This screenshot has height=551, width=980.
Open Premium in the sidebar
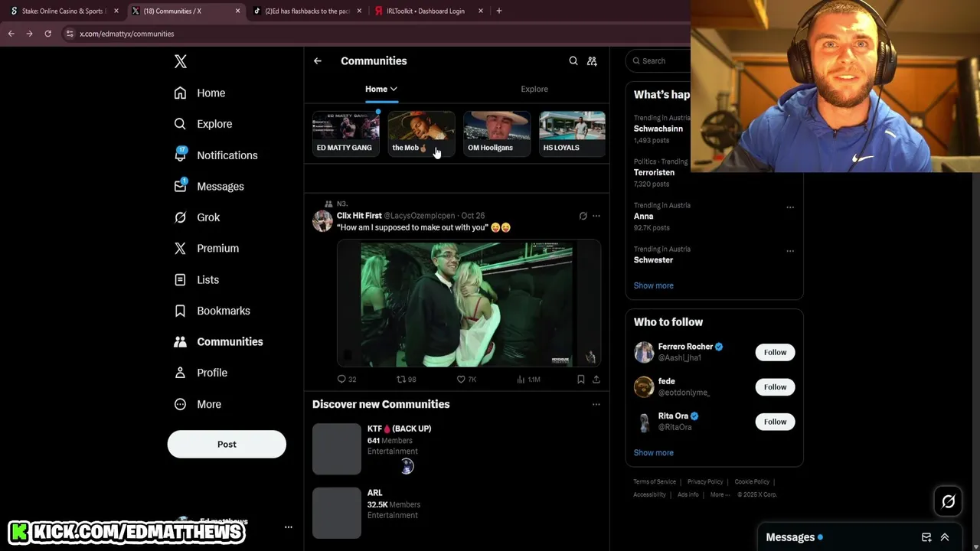pos(206,248)
